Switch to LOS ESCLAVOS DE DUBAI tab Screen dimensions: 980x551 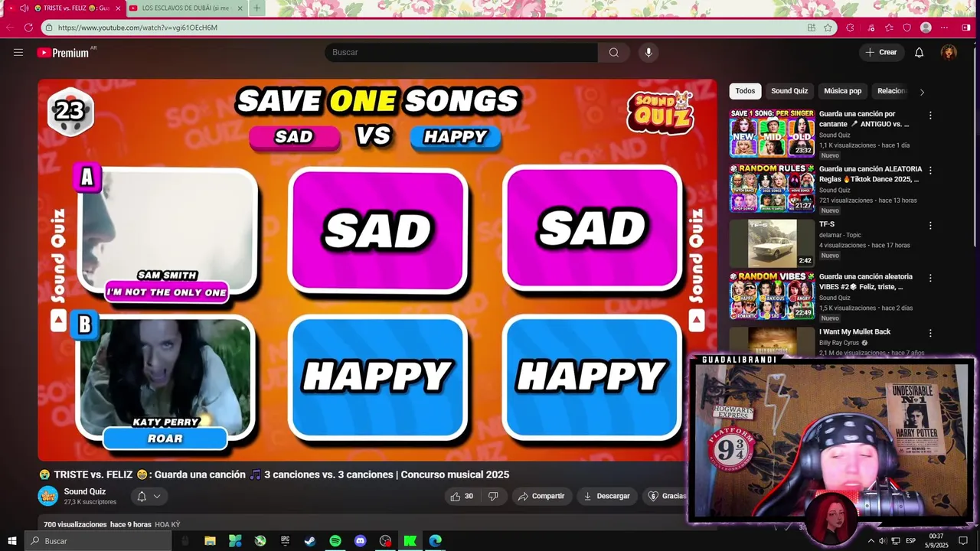coord(185,8)
